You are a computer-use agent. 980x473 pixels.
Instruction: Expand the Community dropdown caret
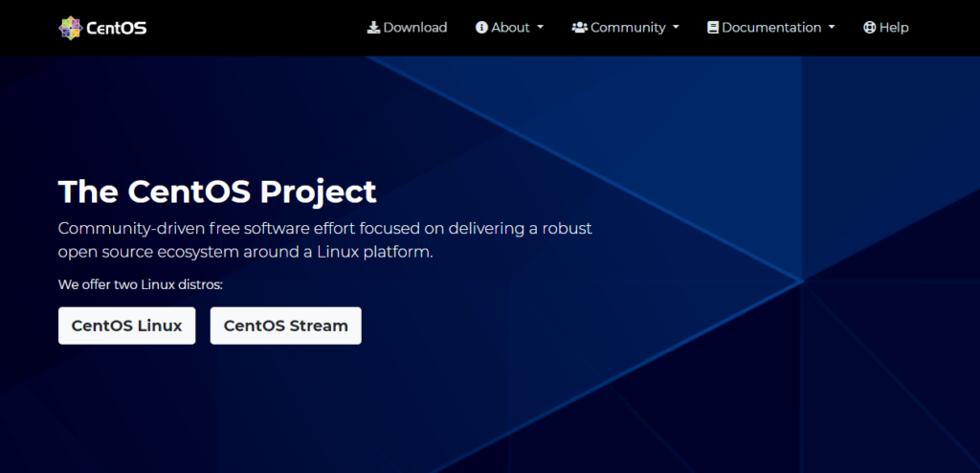[676, 28]
